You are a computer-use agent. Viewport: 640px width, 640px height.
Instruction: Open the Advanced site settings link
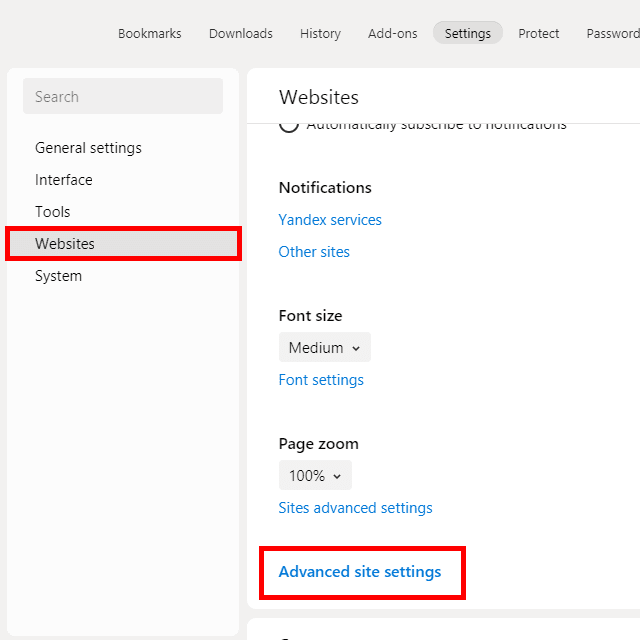coord(360,572)
